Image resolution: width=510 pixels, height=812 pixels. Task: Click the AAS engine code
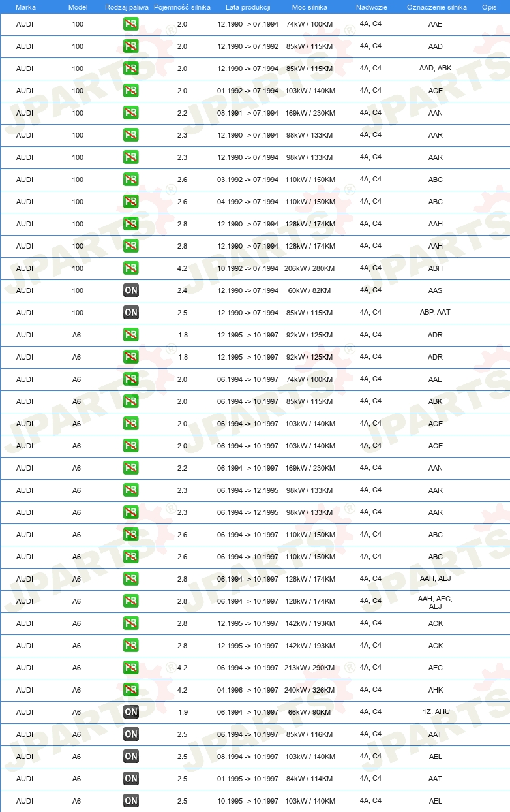435,290
